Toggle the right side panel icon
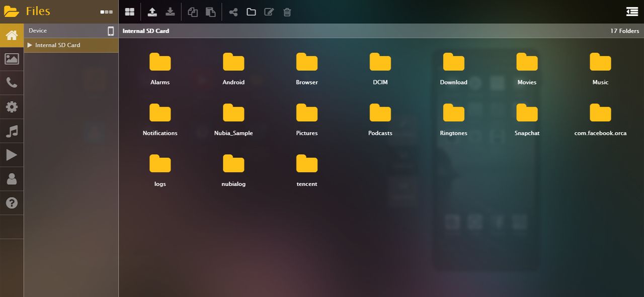 [632, 12]
